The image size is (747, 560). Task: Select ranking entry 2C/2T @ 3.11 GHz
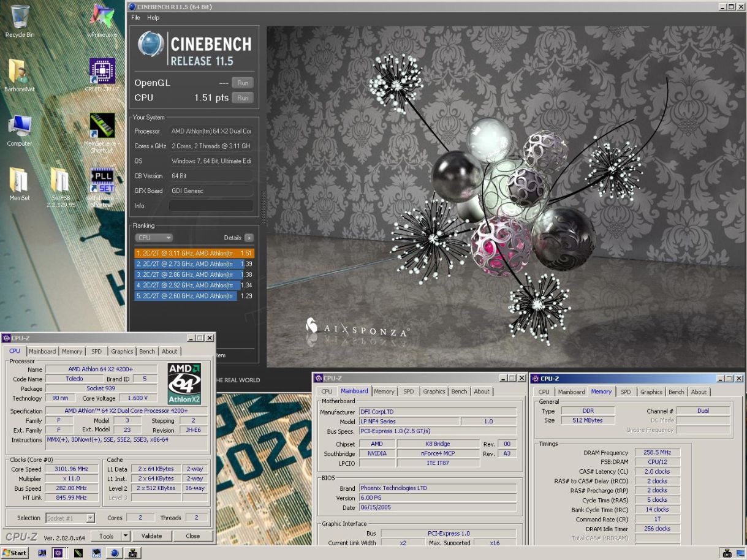[194, 253]
